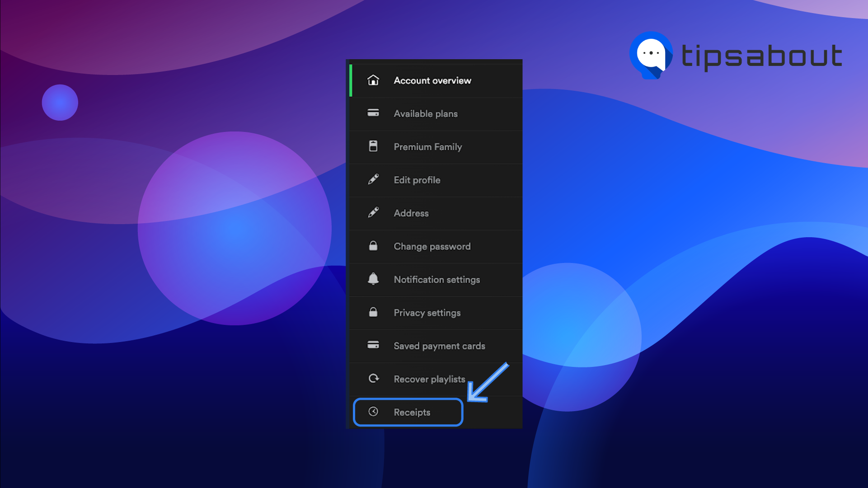The height and width of the screenshot is (488, 868).
Task: Click the Notification settings bell icon
Action: coord(373,279)
